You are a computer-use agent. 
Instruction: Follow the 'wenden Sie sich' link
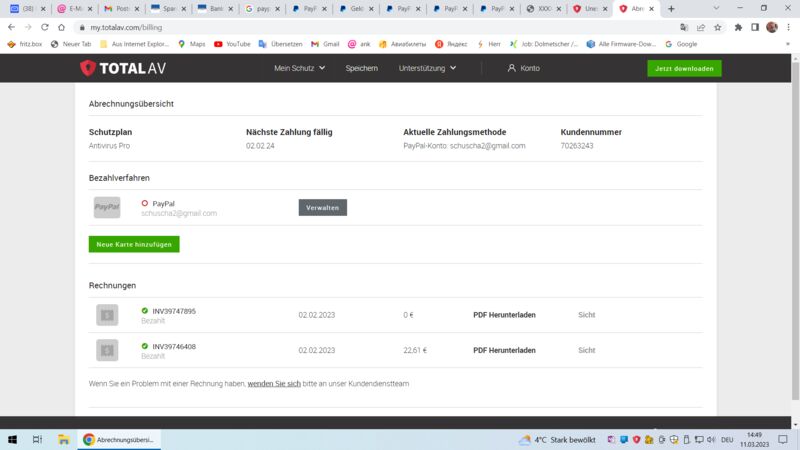click(x=274, y=384)
